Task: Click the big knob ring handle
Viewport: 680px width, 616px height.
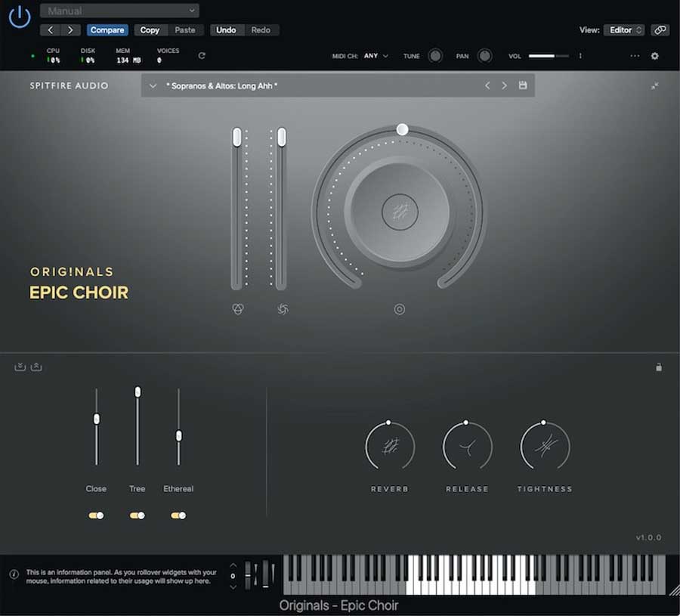Action: click(x=402, y=129)
